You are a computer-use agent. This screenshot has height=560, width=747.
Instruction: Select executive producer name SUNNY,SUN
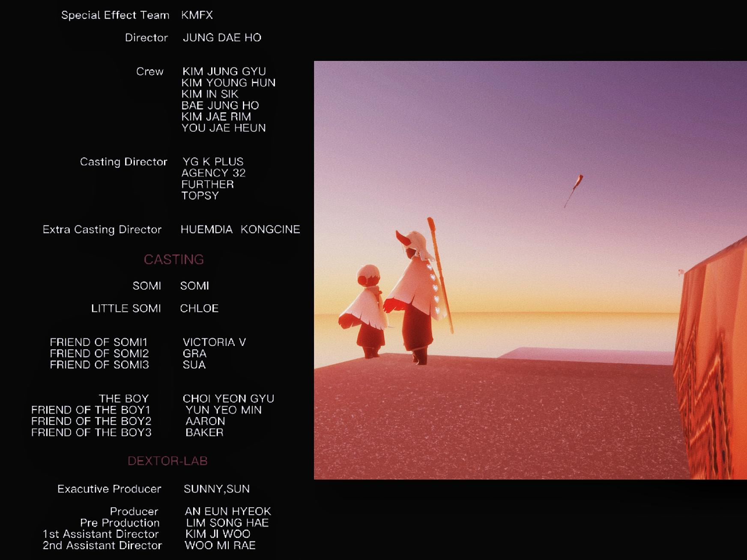pos(216,489)
